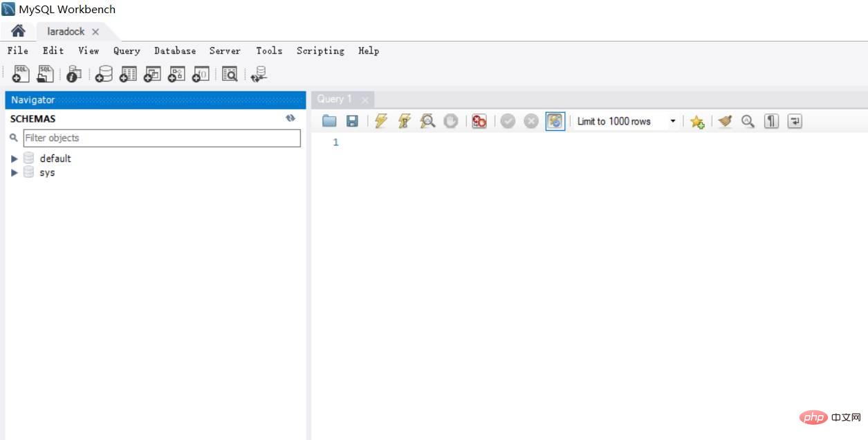
Task: Refresh the schemas list
Action: [x=290, y=118]
